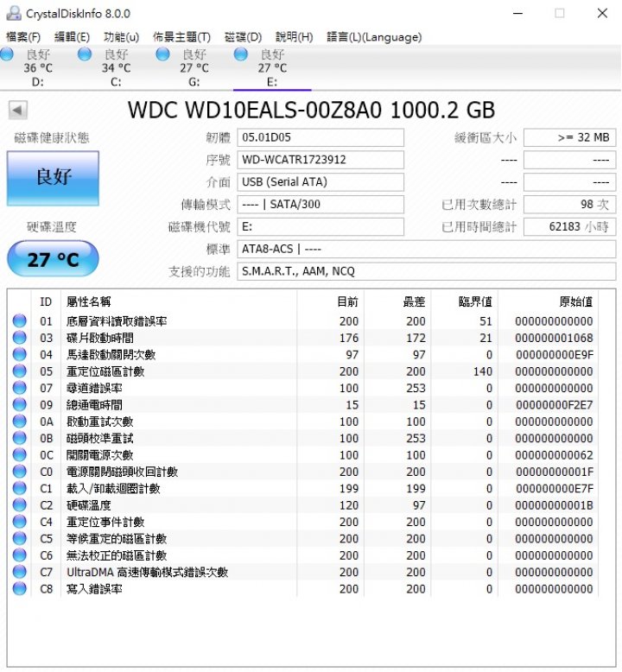Click status orb for attribute 07

click(x=19, y=388)
